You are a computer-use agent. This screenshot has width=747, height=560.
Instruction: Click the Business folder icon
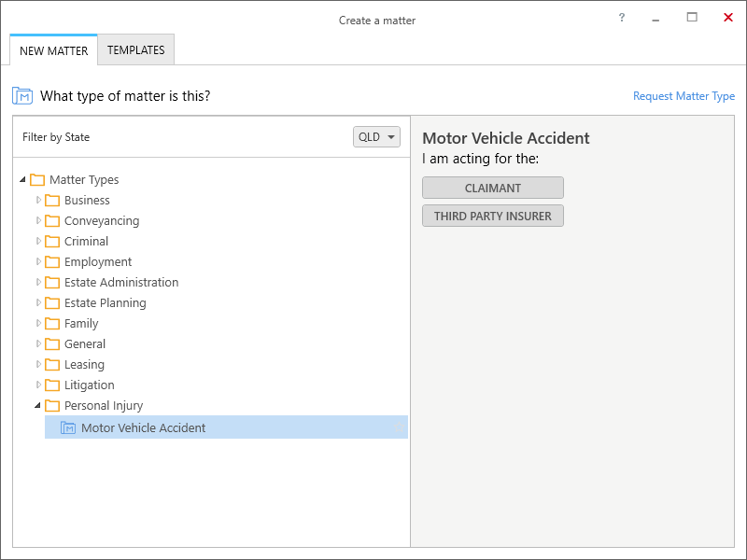[52, 201]
